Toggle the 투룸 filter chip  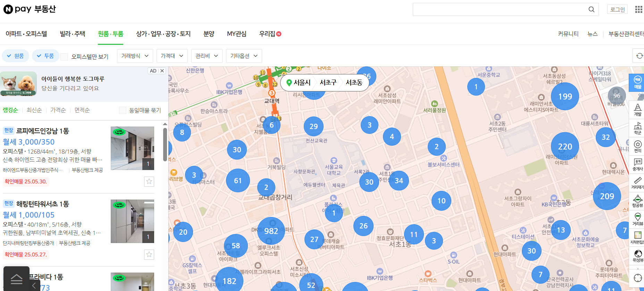pos(45,56)
